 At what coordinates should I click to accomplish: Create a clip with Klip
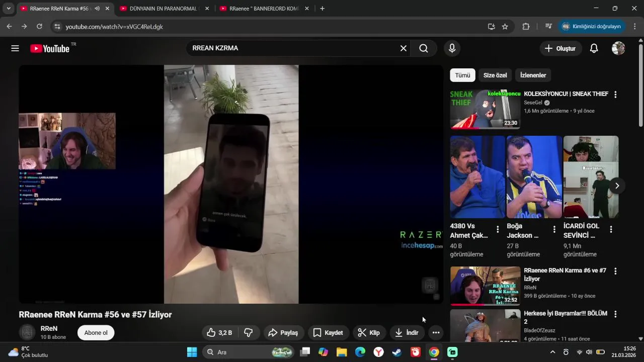(369, 332)
